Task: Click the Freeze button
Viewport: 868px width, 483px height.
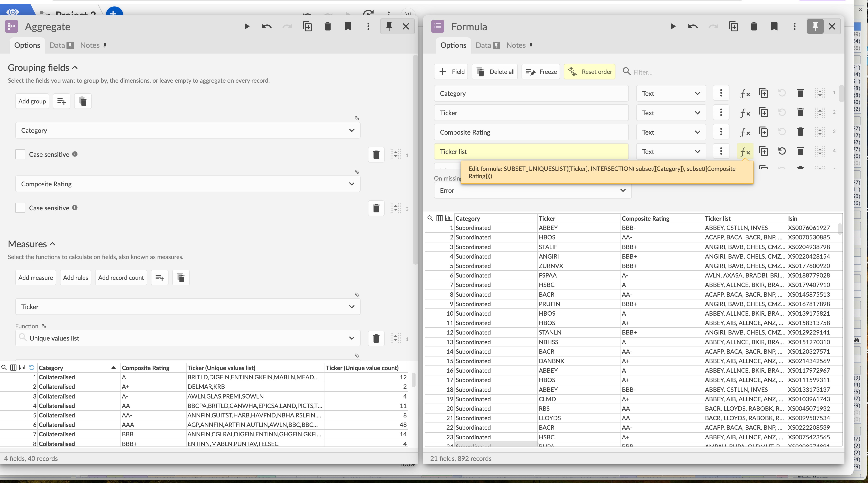Action: (541, 72)
